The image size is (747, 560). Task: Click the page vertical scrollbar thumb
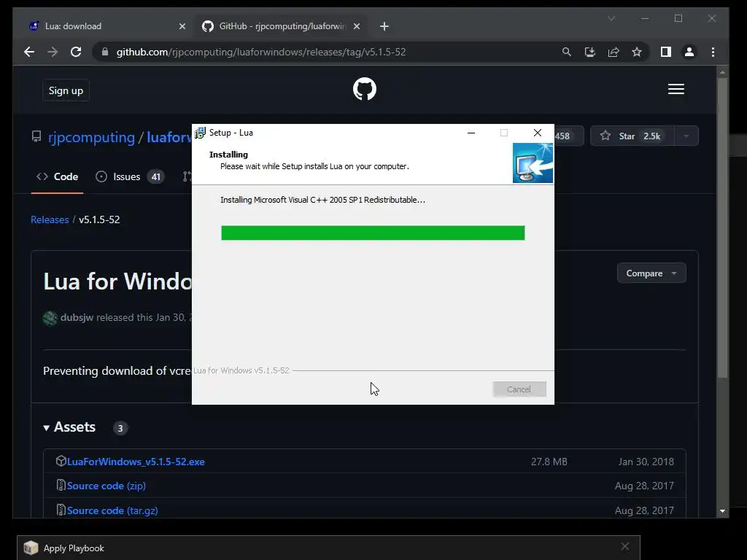(x=722, y=228)
